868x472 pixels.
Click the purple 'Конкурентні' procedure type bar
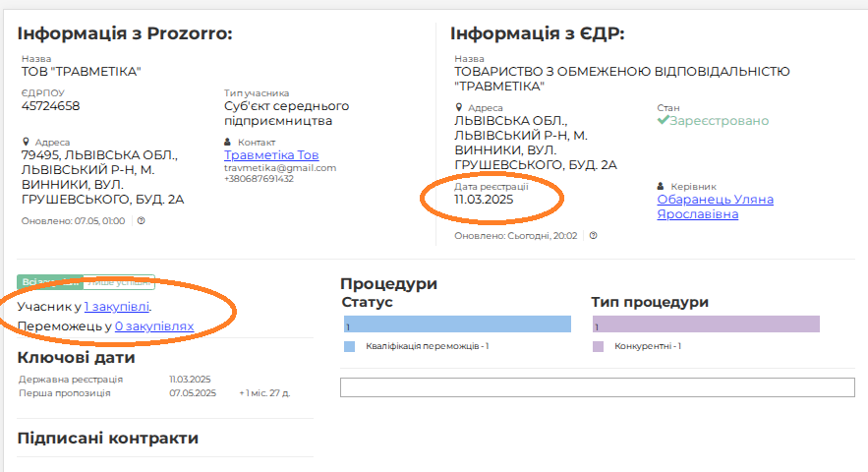pyautogui.click(x=706, y=324)
